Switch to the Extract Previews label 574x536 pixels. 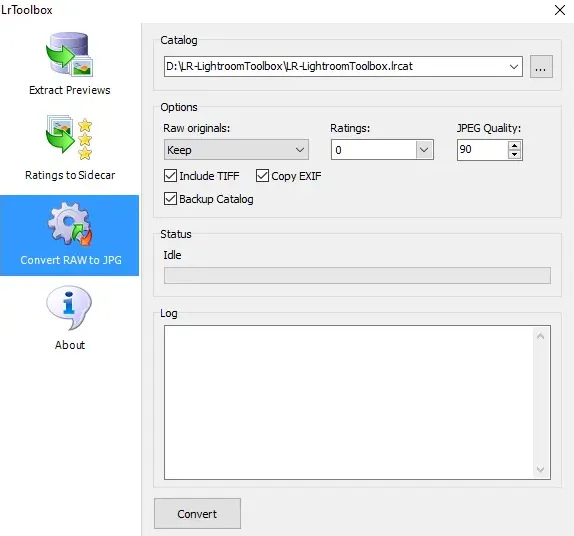click(x=70, y=90)
